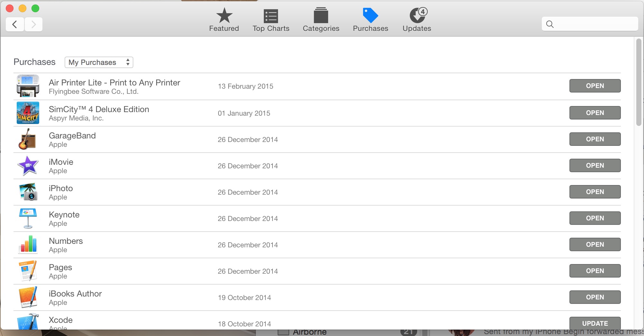Launch iMovie using its OPEN button
Viewport: 644px width, 336px height.
[595, 165]
